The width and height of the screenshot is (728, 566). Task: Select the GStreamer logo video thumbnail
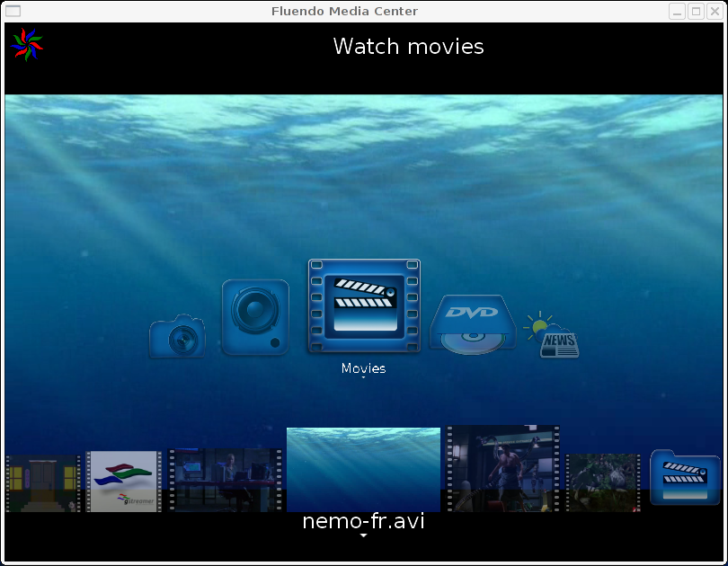(124, 482)
